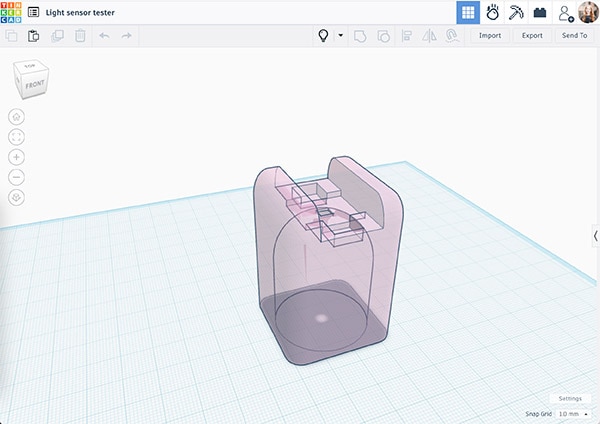
Task: Click the Import button
Action: click(489, 36)
